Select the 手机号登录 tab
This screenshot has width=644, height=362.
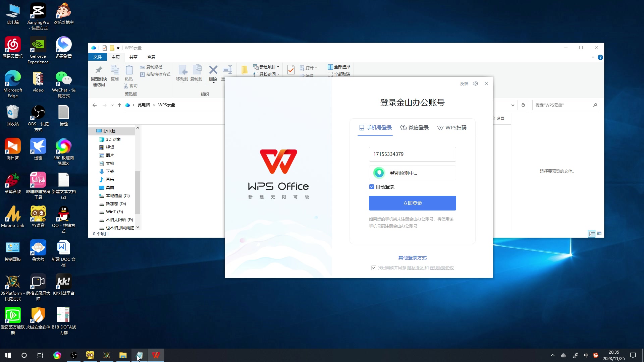375,128
